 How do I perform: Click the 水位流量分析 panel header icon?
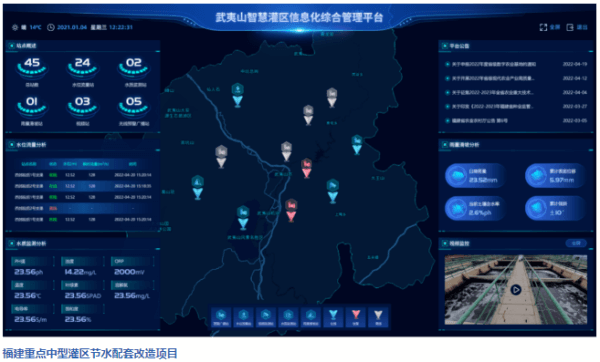(11, 145)
